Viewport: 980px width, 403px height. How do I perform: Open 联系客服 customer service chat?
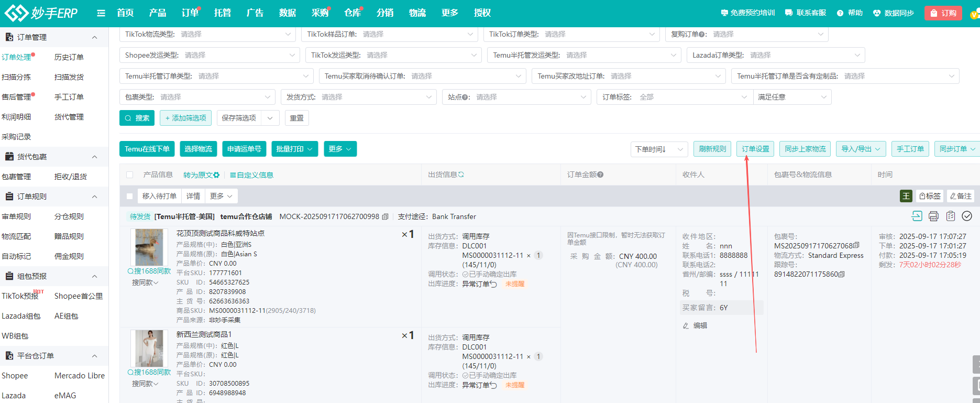[806, 13]
